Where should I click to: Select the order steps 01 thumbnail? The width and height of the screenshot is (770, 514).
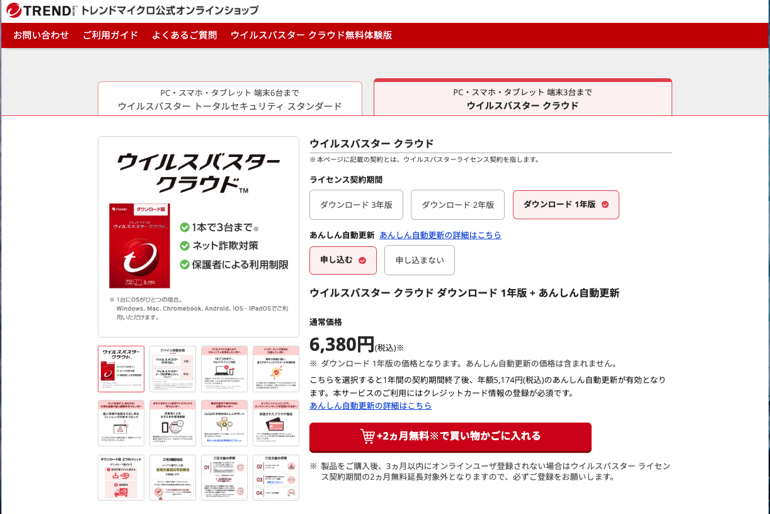pos(224,478)
